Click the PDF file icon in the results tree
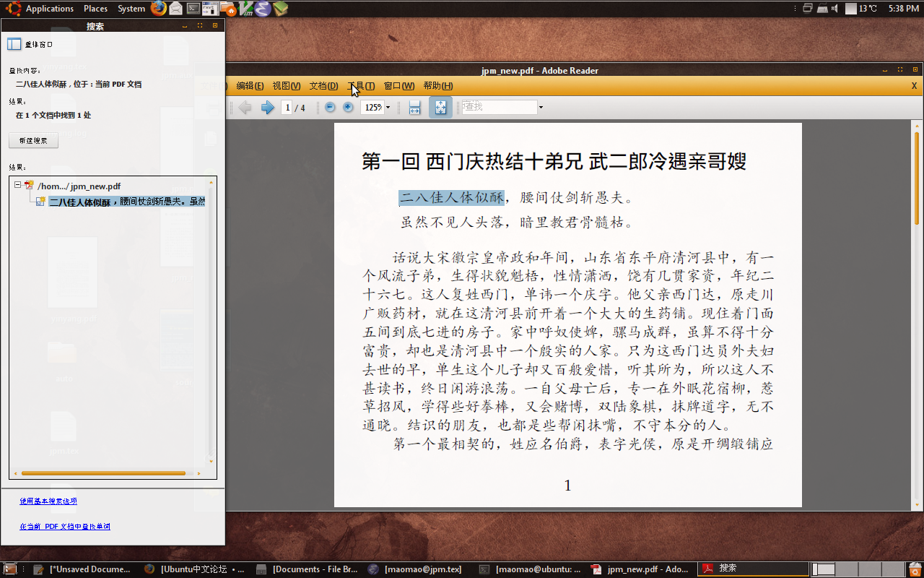 pos(30,186)
